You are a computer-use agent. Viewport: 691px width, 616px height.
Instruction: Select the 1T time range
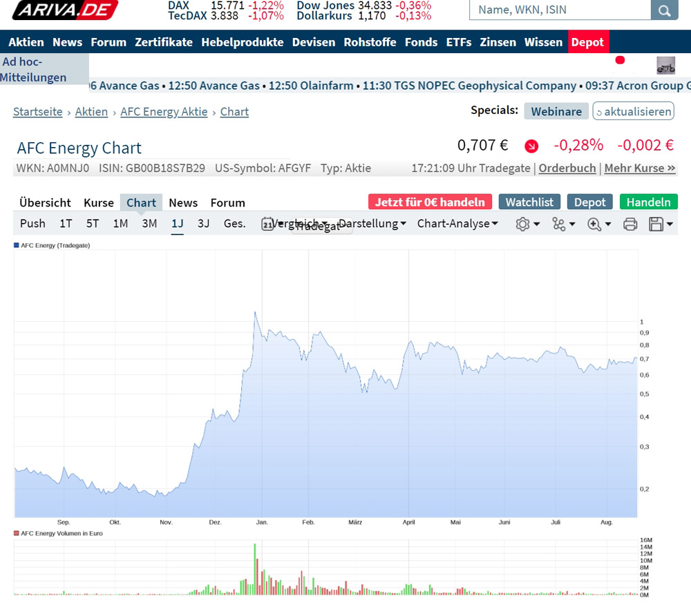[66, 224]
